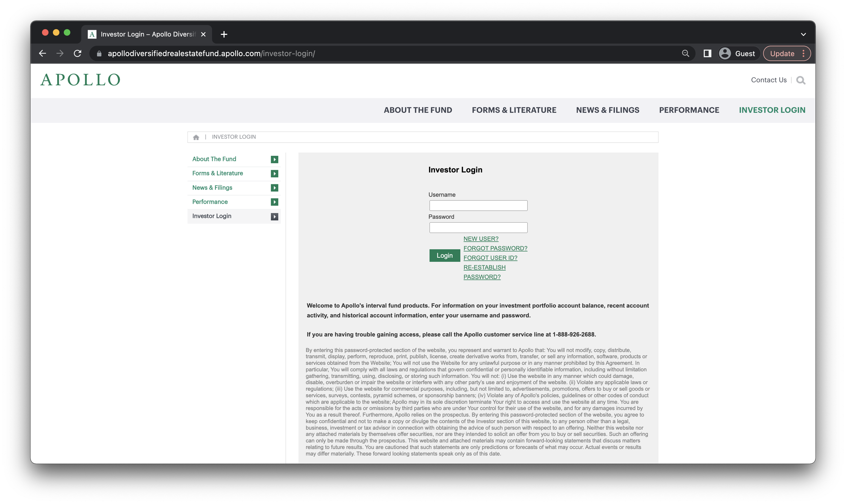Screen dimensions: 846x504
Task: Click the arrow next to News & Filings
Action: click(274, 188)
